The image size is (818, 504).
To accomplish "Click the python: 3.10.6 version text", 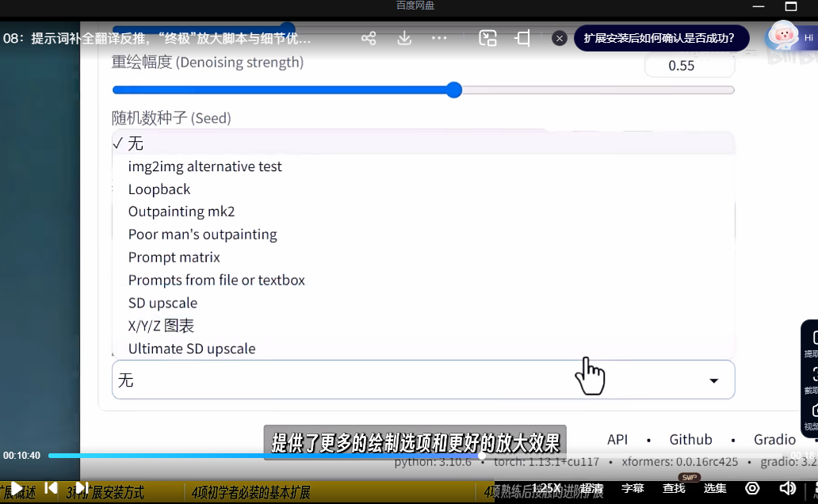I will (x=433, y=462).
